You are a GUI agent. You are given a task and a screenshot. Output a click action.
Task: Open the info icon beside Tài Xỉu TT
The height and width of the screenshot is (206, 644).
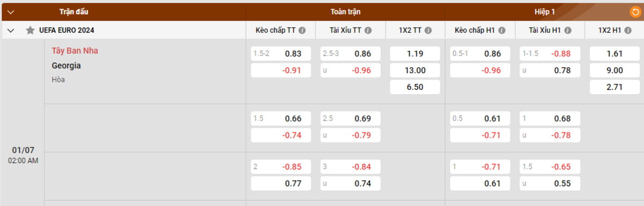(x=368, y=31)
